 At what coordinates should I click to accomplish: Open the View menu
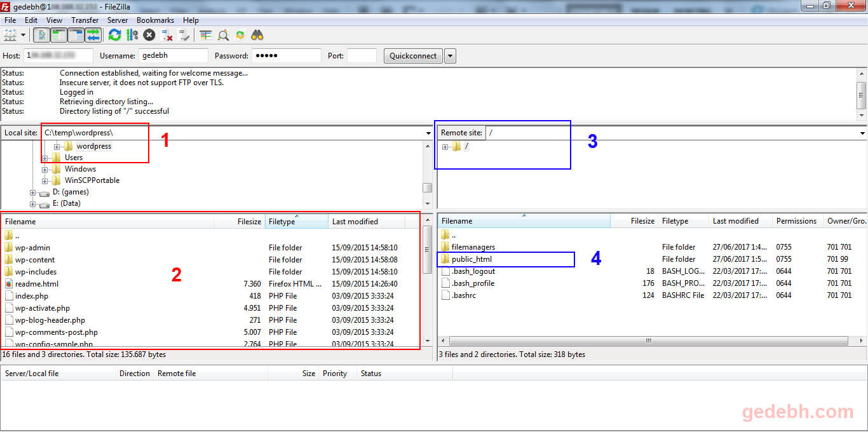[54, 20]
